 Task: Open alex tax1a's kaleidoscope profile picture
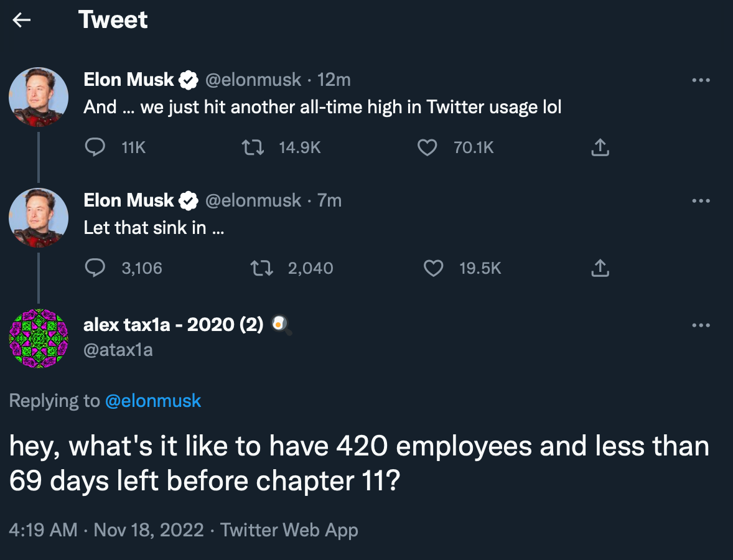click(39, 338)
